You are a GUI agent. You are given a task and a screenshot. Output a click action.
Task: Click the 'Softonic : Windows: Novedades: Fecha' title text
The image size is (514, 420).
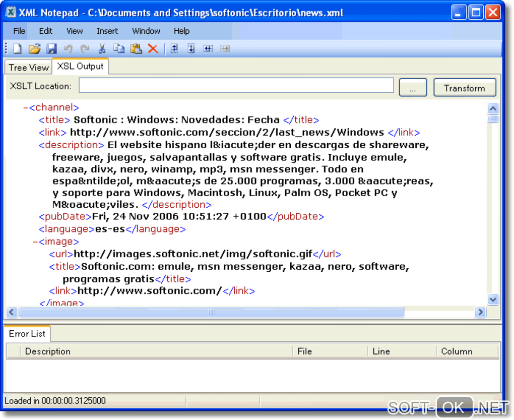click(x=176, y=119)
